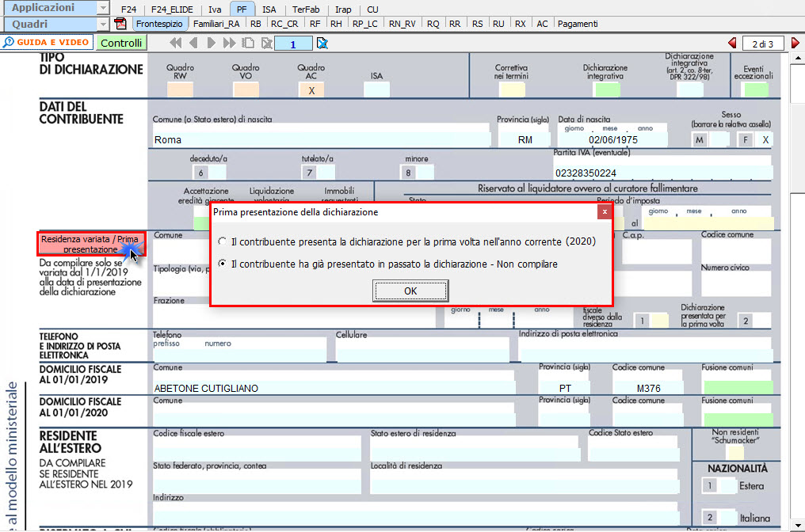
Task: Open the RB section tab
Action: (x=256, y=24)
